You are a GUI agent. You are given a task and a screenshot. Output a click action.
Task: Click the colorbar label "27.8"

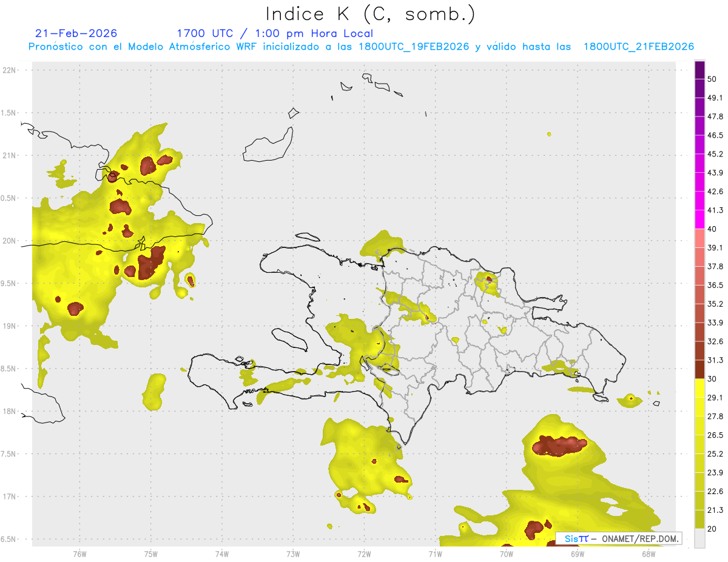[715, 416]
